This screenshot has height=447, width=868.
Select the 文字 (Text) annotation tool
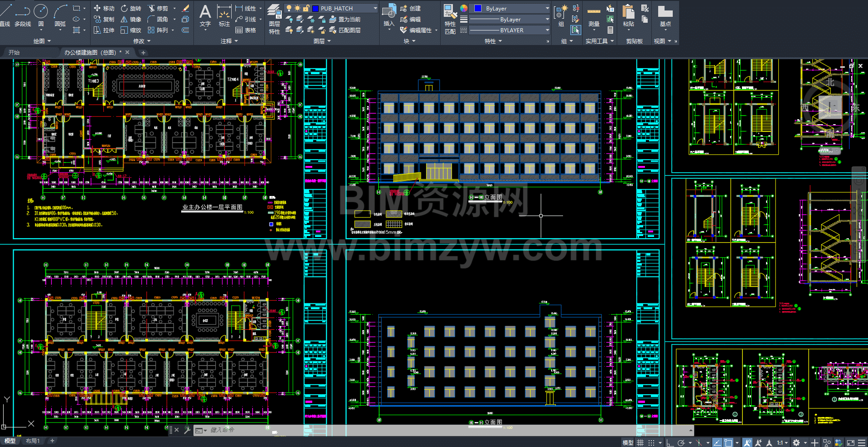205,15
